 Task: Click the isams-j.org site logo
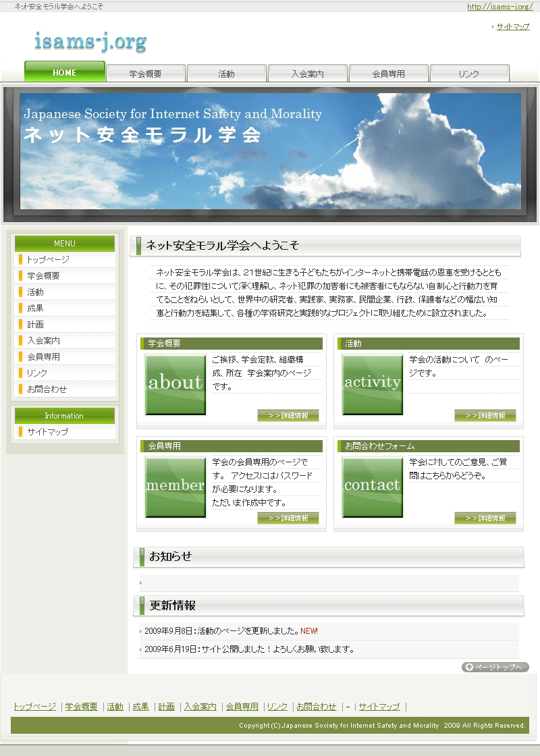tap(90, 41)
